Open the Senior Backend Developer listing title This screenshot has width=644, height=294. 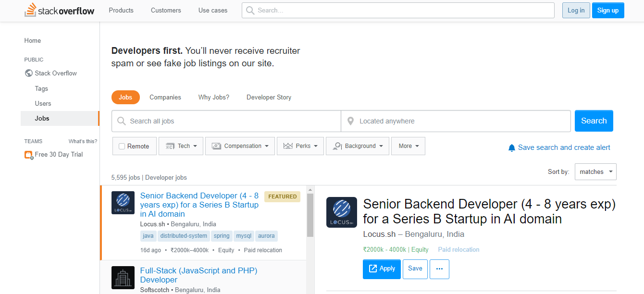coord(199,205)
